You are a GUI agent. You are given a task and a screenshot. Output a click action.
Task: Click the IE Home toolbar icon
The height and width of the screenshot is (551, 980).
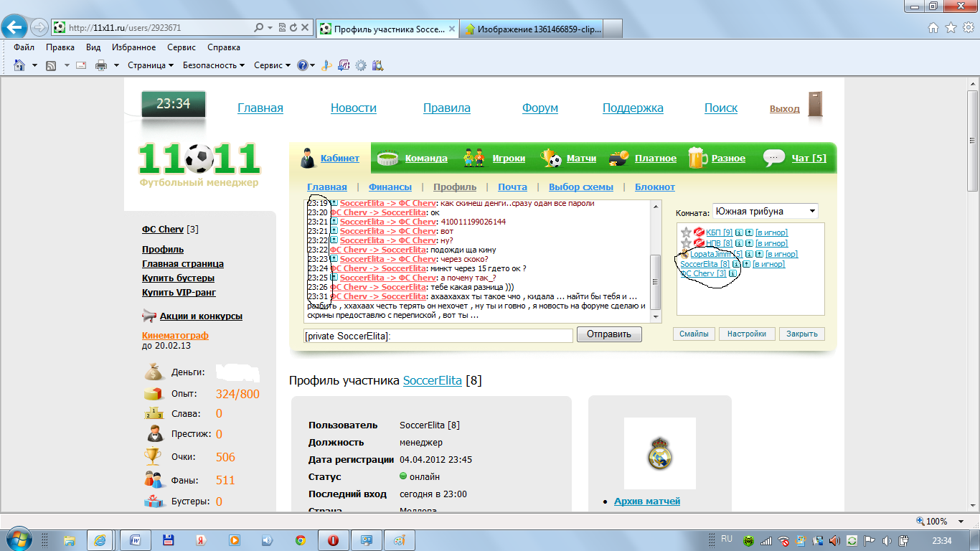[x=19, y=65]
